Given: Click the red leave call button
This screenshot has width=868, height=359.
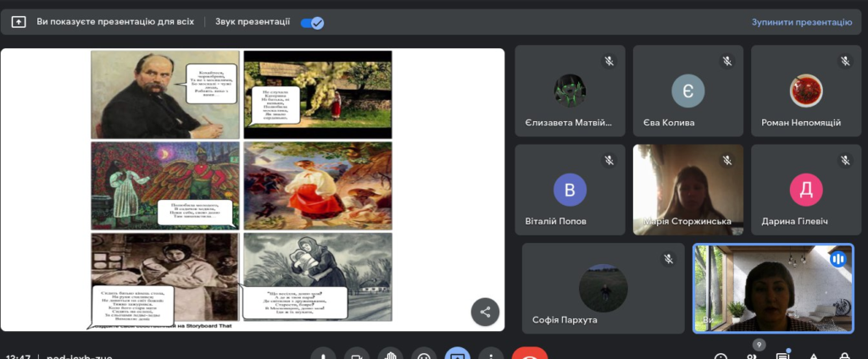Looking at the screenshot, I should 530,354.
